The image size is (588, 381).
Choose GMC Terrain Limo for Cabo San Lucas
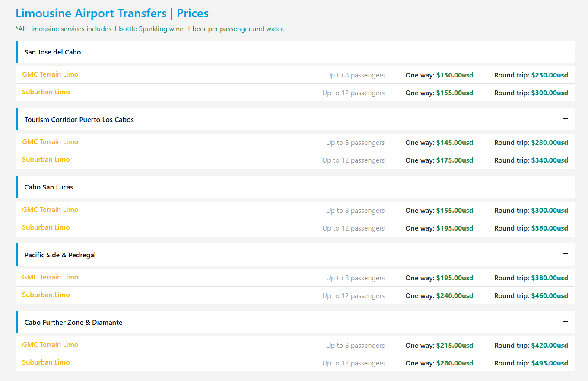[x=50, y=210]
